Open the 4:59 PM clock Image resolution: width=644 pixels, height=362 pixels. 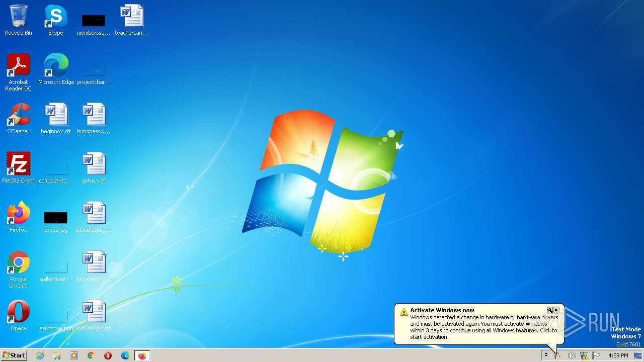point(618,355)
